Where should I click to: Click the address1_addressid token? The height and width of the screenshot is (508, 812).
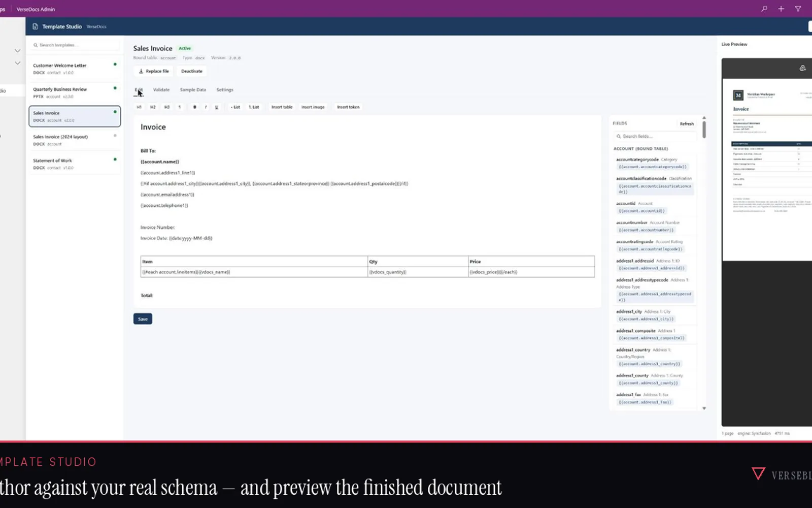(652, 268)
